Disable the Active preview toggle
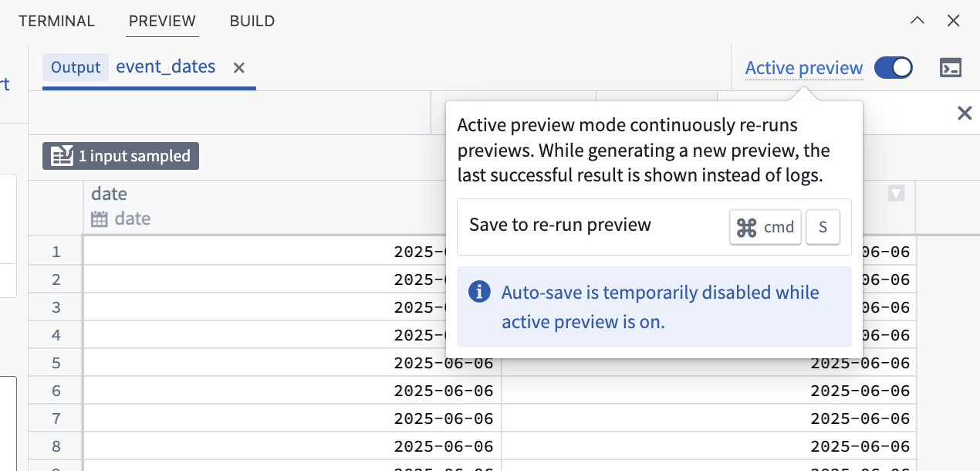The image size is (980, 471). (x=893, y=68)
